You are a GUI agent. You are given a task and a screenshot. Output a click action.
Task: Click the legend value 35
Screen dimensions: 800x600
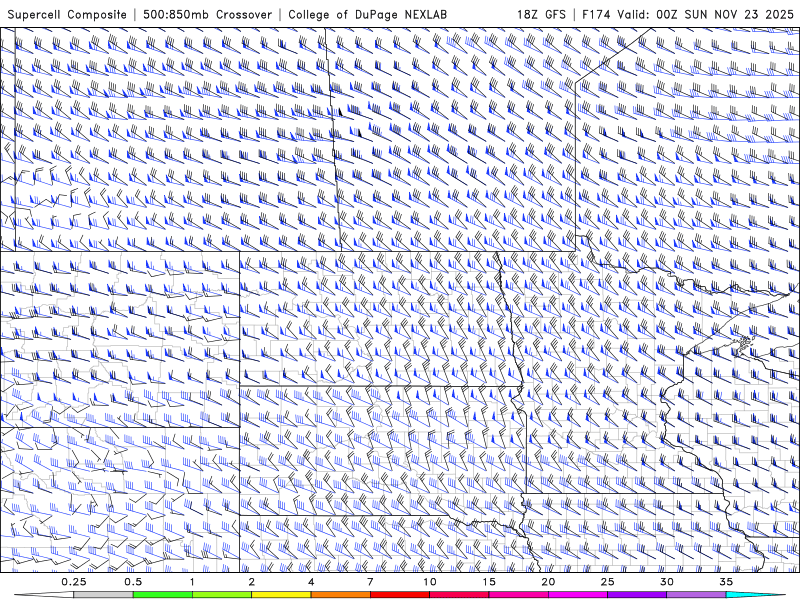(726, 582)
